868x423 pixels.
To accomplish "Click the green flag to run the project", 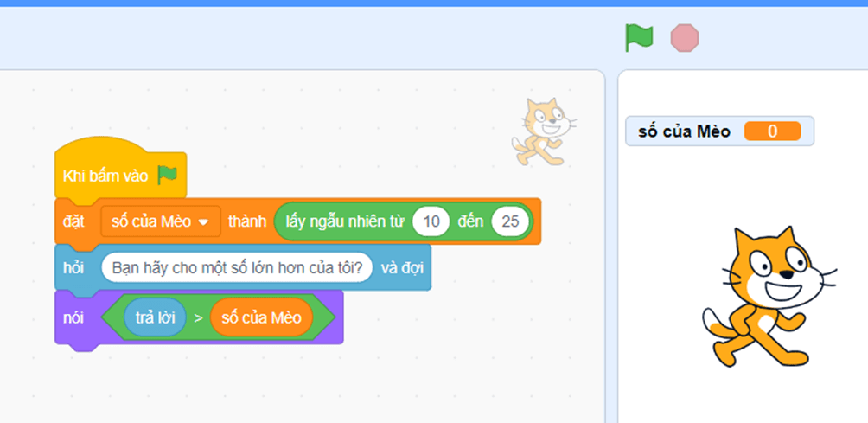I will click(x=639, y=38).
